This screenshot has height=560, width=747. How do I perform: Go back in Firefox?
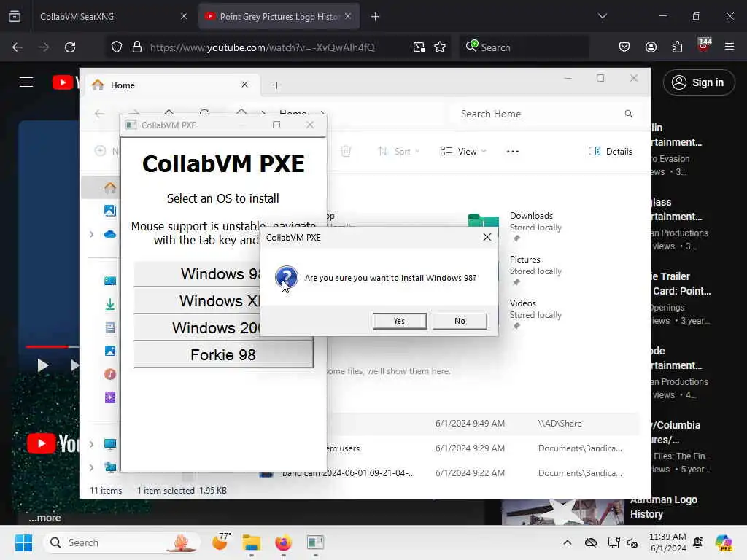click(x=18, y=47)
